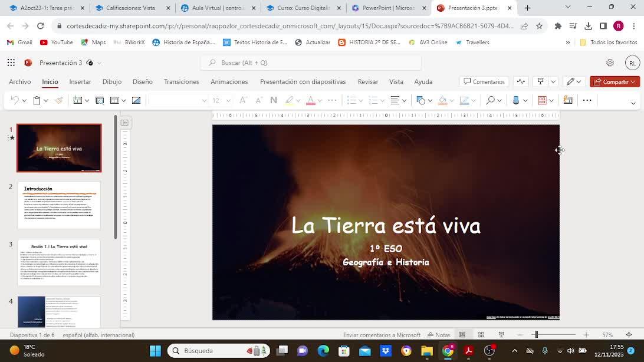
Task: Click the Undo arrow icon
Action: [15, 100]
